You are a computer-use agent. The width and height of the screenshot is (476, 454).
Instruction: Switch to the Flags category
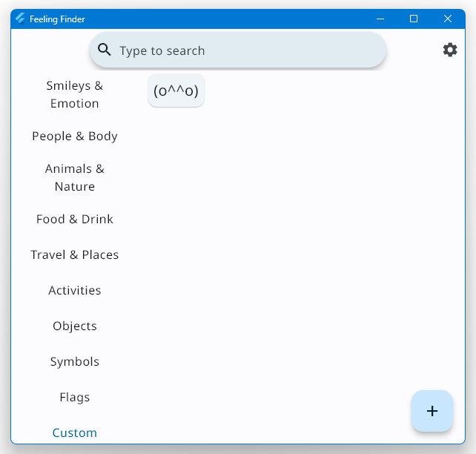click(75, 397)
